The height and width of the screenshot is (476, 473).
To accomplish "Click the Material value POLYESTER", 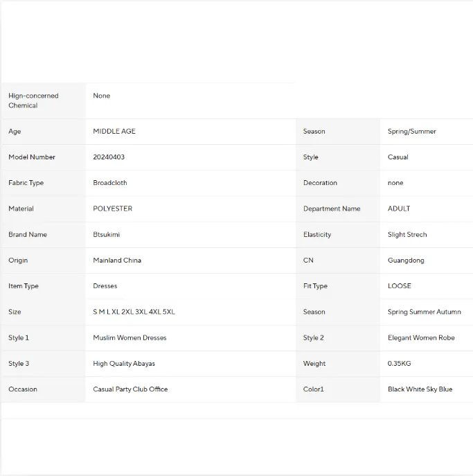I will [x=113, y=209].
